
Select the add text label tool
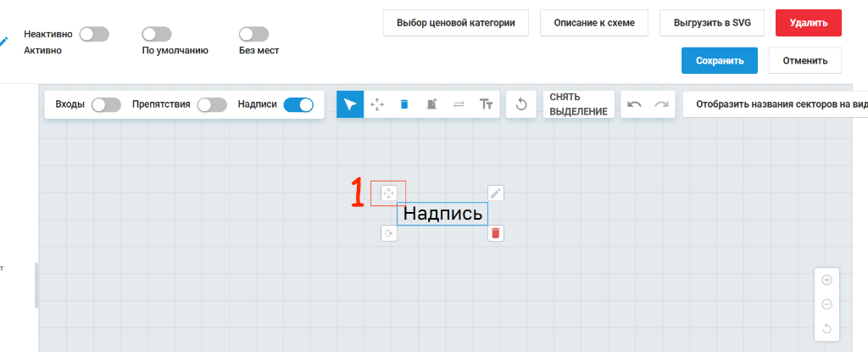pos(486,104)
